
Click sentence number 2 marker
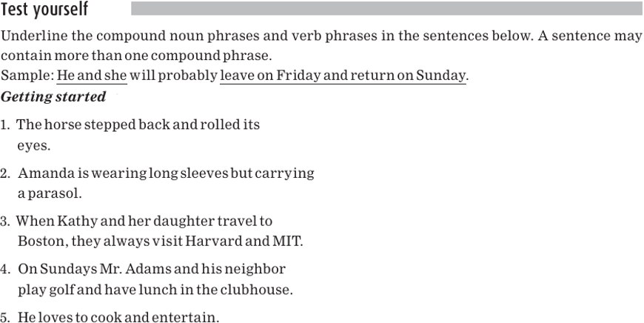[5, 173]
